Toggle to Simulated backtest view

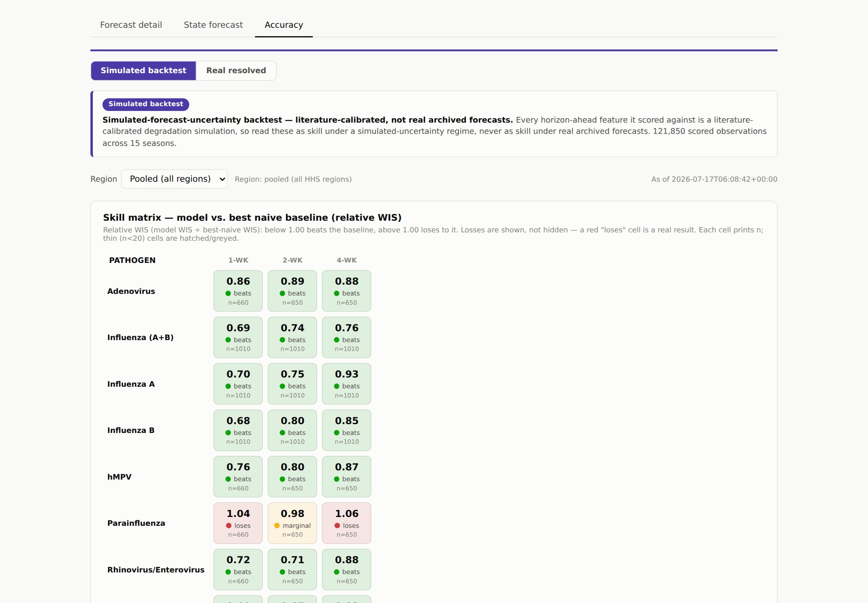(x=143, y=71)
